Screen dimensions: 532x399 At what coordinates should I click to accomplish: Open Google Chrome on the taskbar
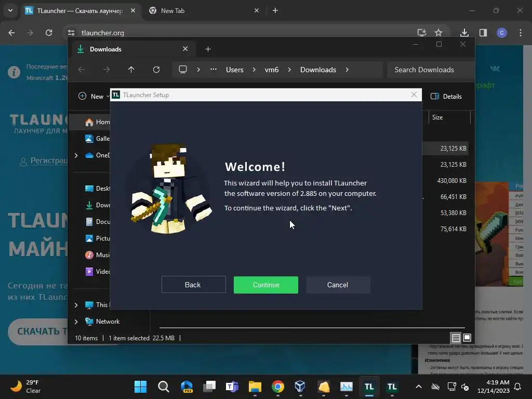[278, 387]
